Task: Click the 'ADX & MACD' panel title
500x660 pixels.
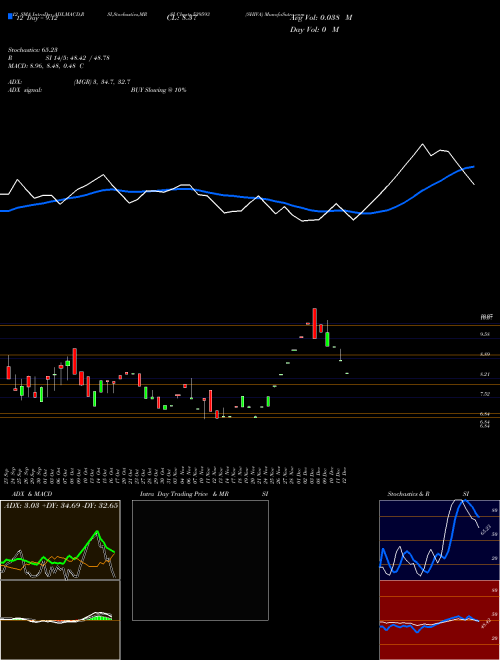Action: [32, 494]
